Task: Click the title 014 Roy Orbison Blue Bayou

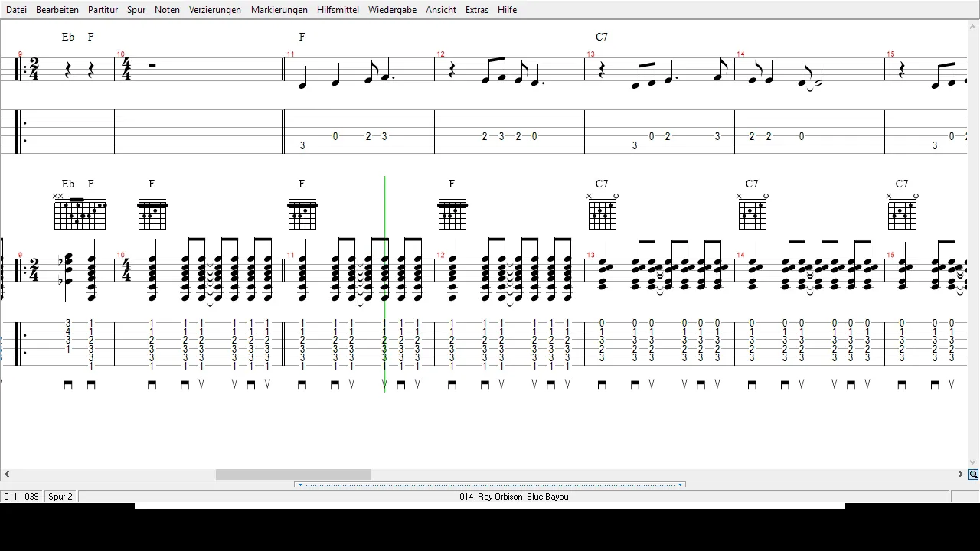Action: pyautogui.click(x=514, y=497)
